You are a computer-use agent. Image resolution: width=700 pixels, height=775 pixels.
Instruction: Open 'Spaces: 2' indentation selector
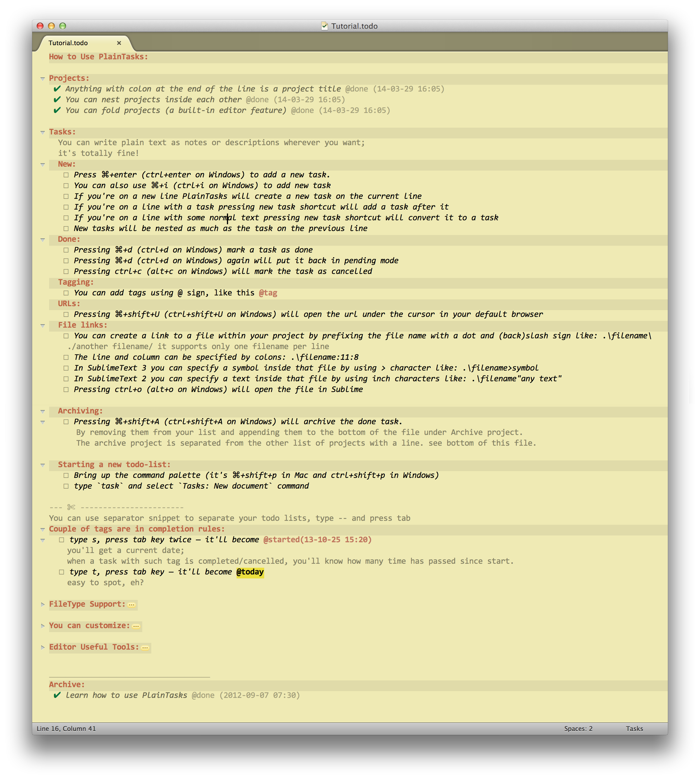[578, 728]
